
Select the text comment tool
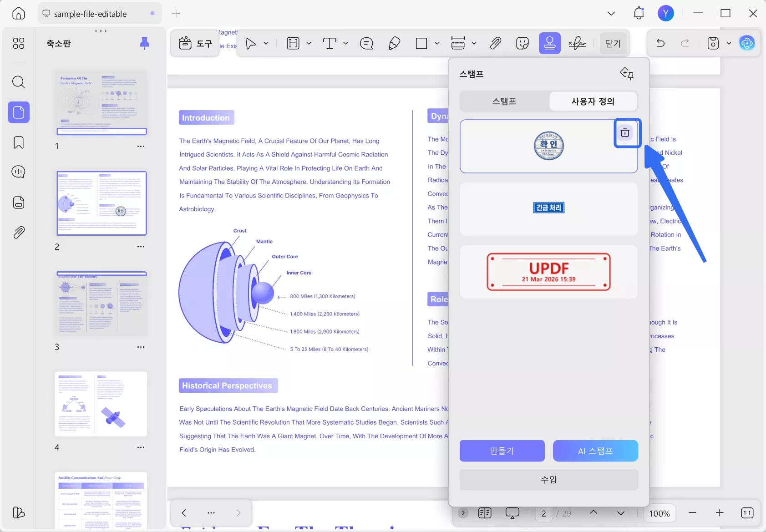click(330, 43)
